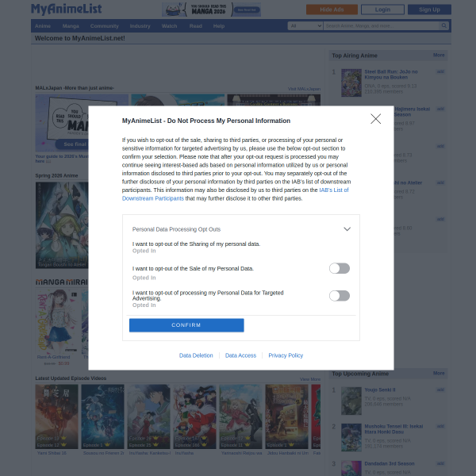Viewport: 476px width, 476px height.
Task: Click add button for Mushoku Tensei III
Action: (x=440, y=426)
